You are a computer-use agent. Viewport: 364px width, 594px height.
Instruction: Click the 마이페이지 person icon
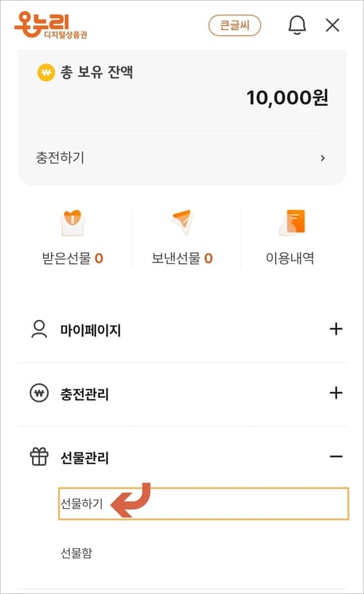click(x=39, y=329)
